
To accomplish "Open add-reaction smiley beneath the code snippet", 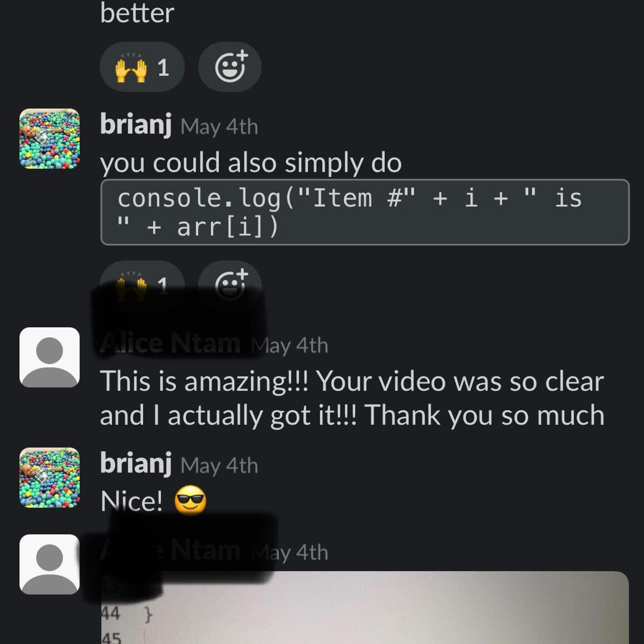I will pyautogui.click(x=229, y=283).
